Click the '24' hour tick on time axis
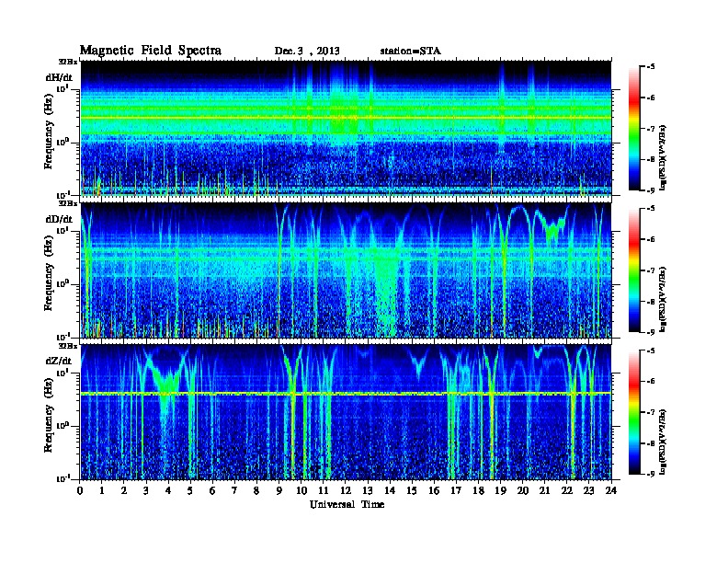The height and width of the screenshot is (563, 728). (611, 491)
